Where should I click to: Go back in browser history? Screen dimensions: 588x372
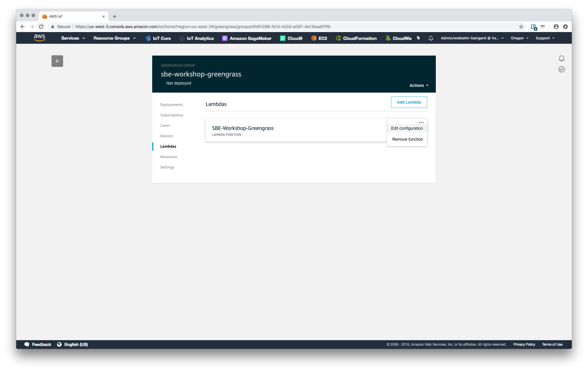point(23,27)
